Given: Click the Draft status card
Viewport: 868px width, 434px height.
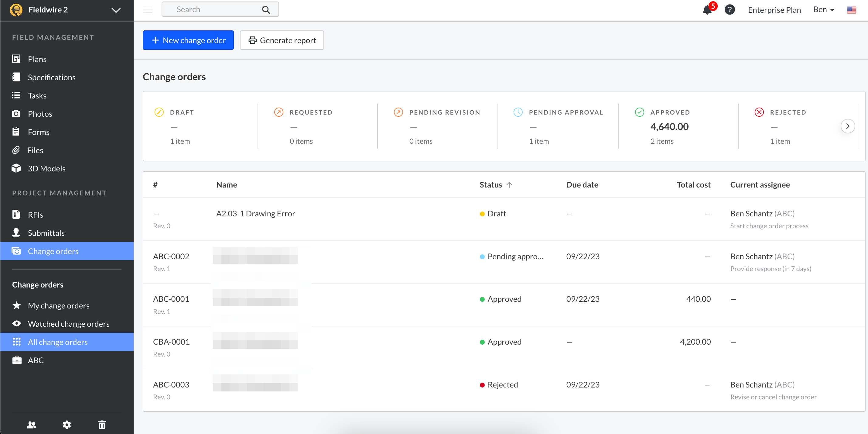Looking at the screenshot, I should tap(201, 126).
